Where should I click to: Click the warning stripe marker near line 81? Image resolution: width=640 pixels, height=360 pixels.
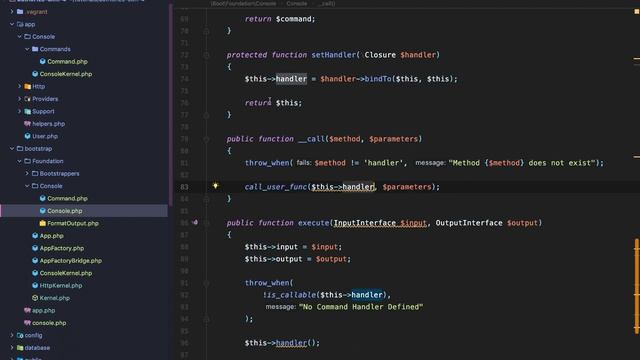[x=636, y=156]
